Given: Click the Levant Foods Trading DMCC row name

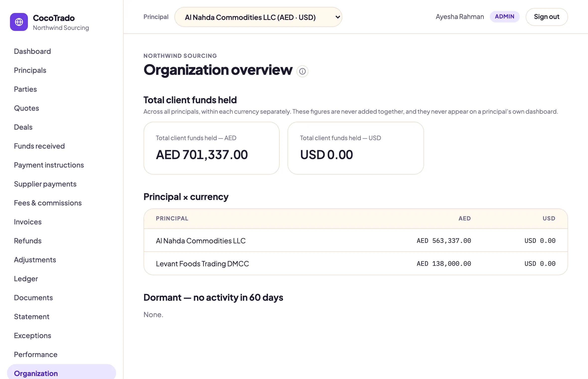Looking at the screenshot, I should pos(202,264).
